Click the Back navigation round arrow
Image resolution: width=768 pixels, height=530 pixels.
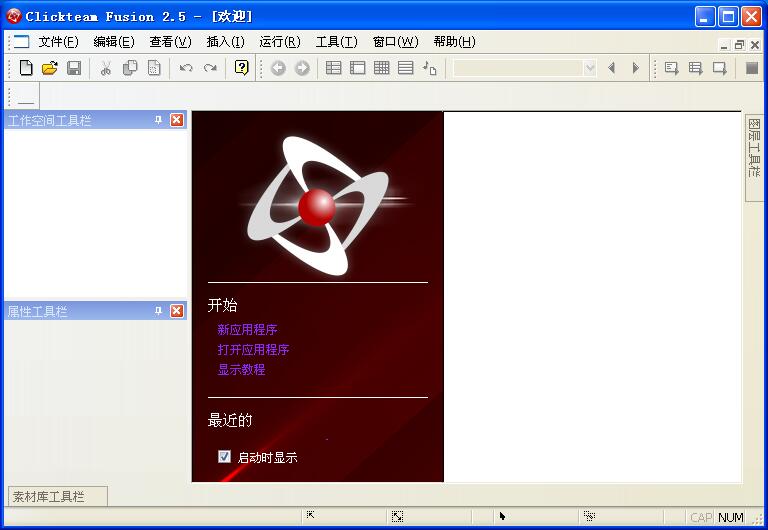(278, 68)
